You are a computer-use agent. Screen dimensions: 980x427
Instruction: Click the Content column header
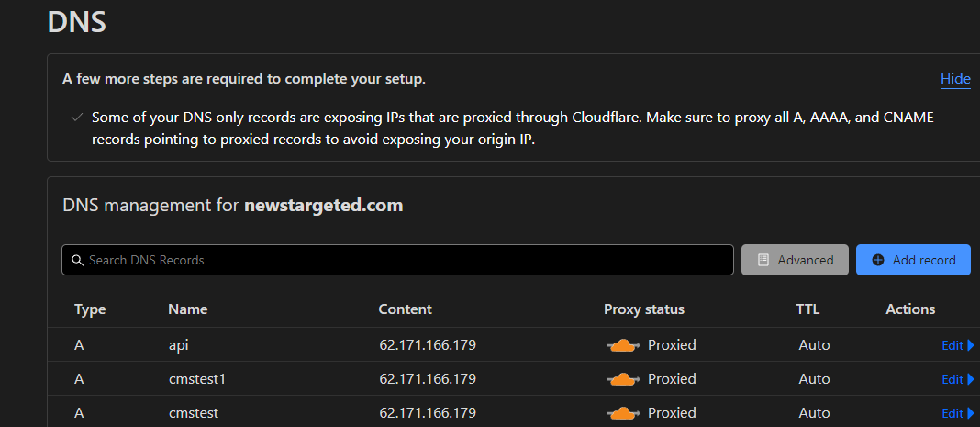tap(405, 309)
